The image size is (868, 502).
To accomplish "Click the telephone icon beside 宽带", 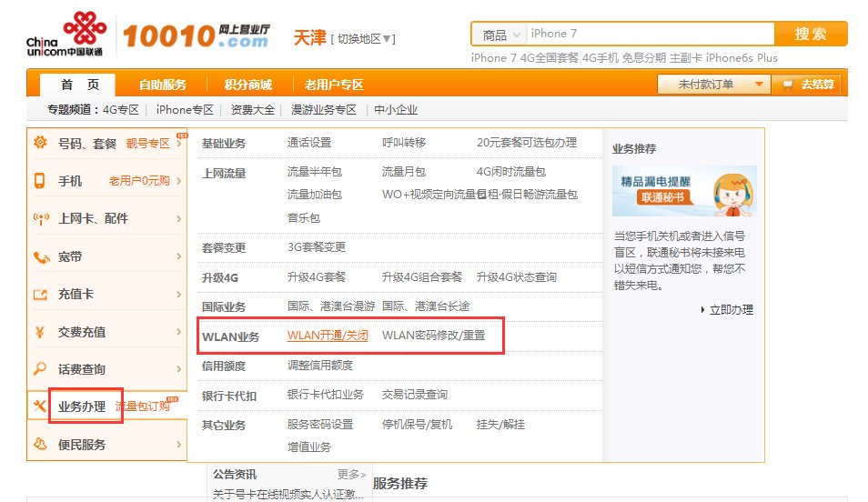I will point(41,257).
